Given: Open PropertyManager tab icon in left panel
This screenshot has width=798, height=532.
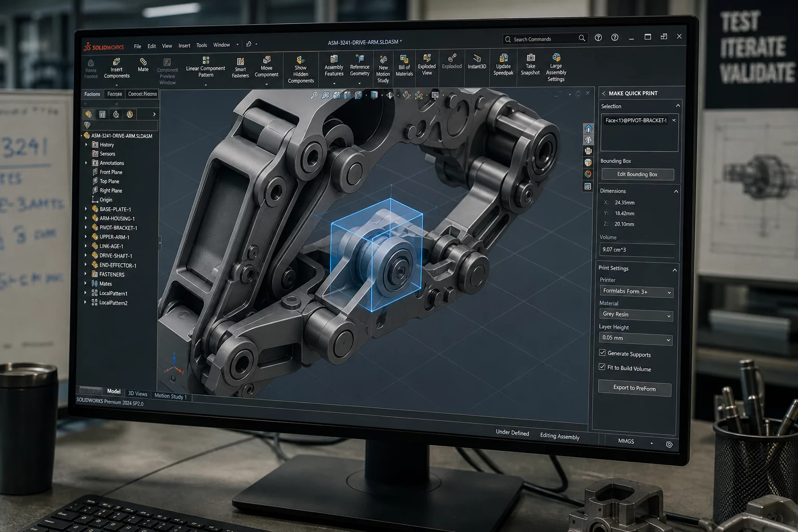Looking at the screenshot, I should click(x=102, y=114).
